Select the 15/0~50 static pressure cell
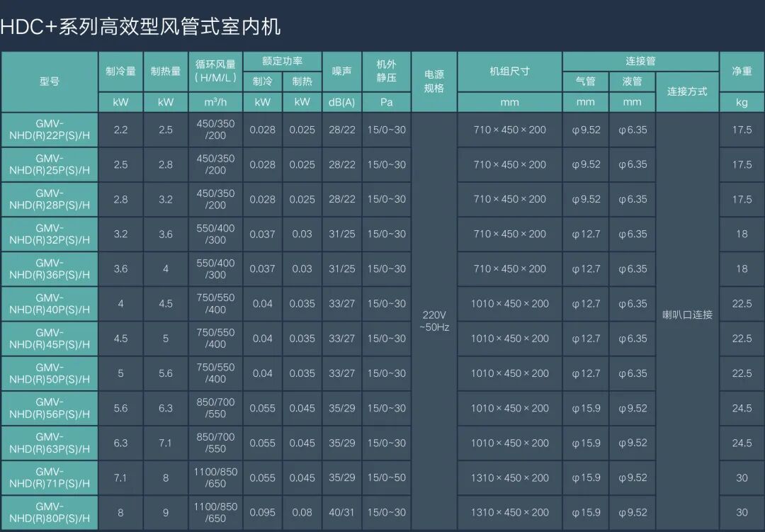This screenshot has width=765, height=532. (386, 477)
